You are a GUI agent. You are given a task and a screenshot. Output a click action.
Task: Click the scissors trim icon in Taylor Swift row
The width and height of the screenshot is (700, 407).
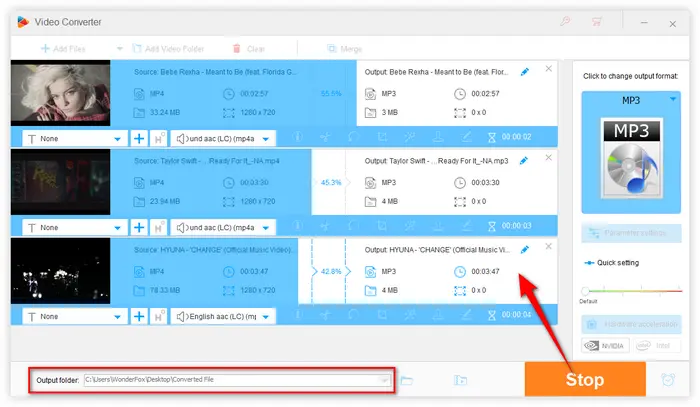click(325, 226)
